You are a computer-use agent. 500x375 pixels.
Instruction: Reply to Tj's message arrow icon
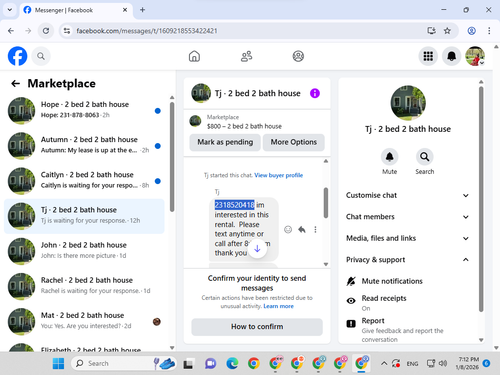(x=302, y=229)
